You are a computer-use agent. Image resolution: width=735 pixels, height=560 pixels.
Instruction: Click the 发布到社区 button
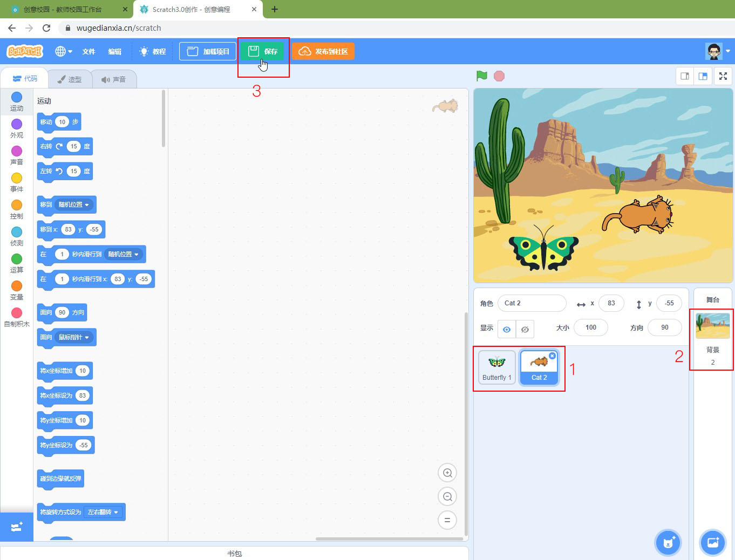click(323, 51)
